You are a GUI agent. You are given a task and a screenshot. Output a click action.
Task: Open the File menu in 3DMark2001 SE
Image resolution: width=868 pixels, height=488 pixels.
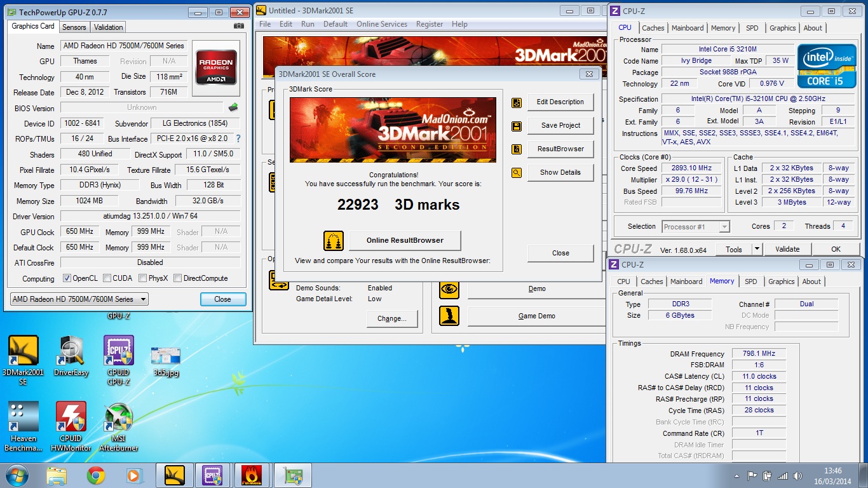(265, 24)
